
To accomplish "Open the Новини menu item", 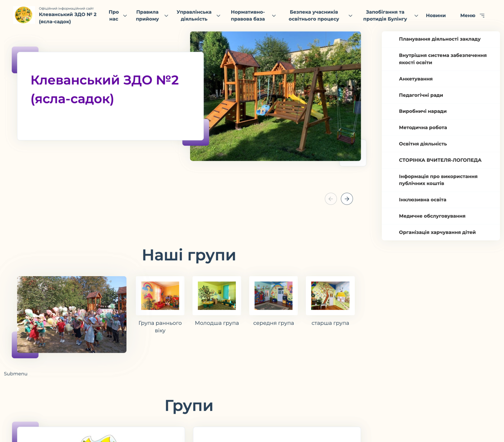I will [x=435, y=16].
